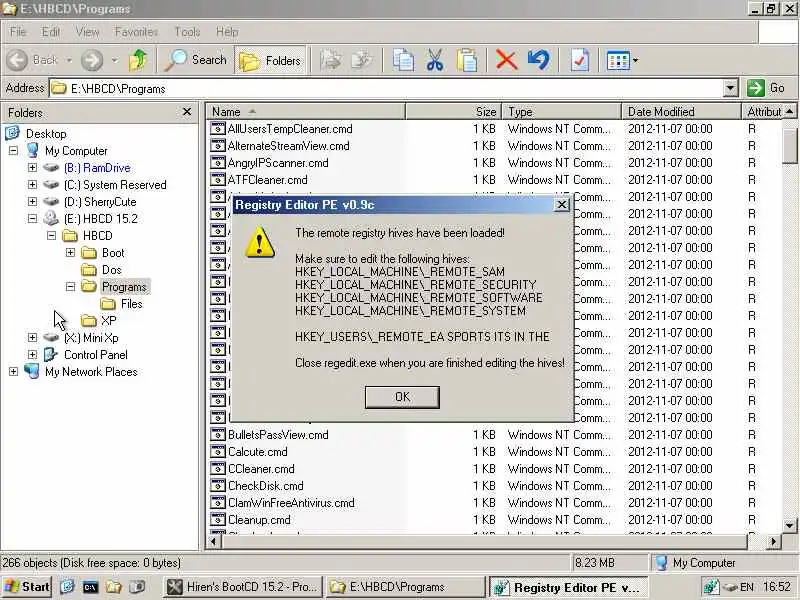Select the Dos folder in tree

(x=111, y=269)
